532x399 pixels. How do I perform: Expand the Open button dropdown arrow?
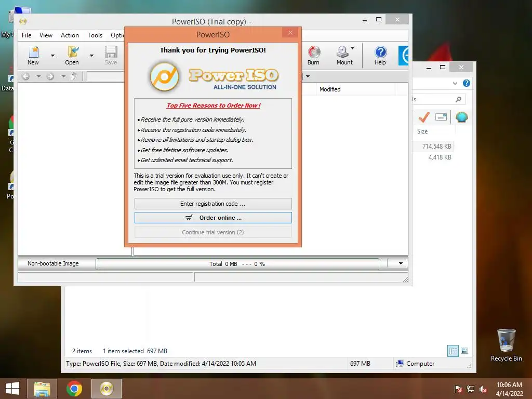point(91,55)
